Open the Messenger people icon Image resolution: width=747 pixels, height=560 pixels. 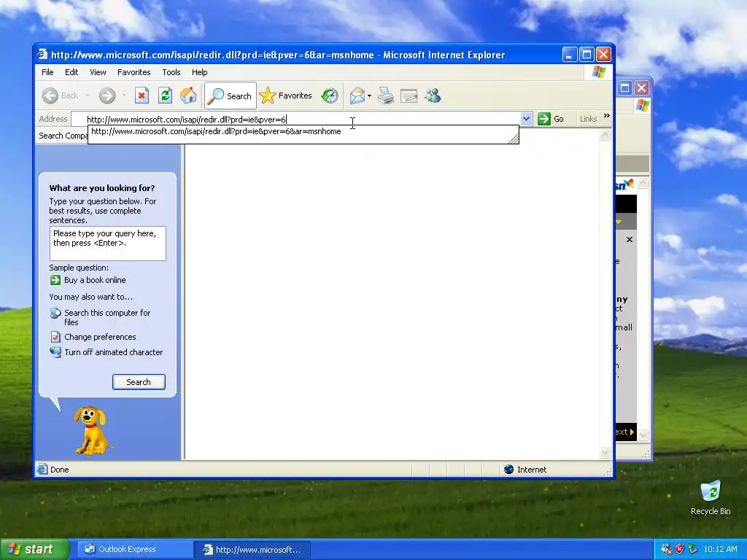[x=433, y=96]
